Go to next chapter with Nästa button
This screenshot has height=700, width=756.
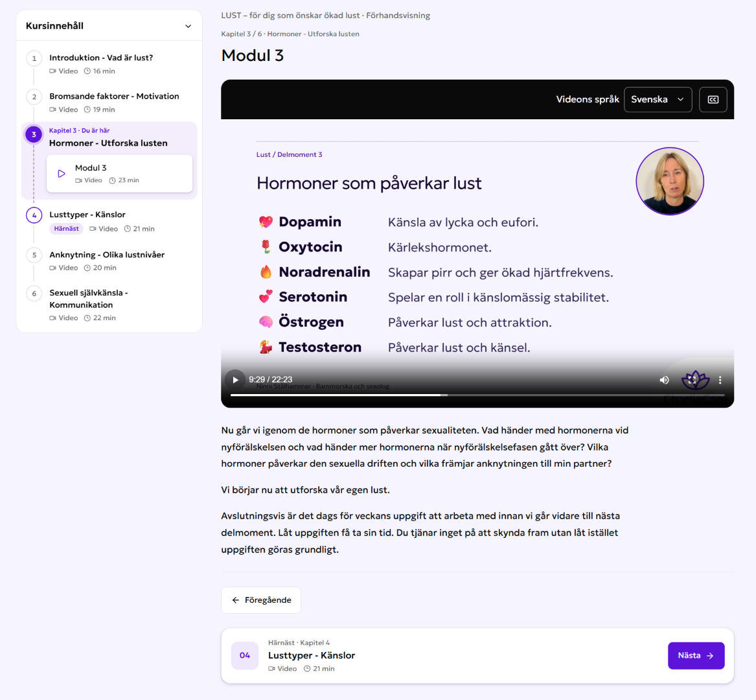tap(696, 656)
